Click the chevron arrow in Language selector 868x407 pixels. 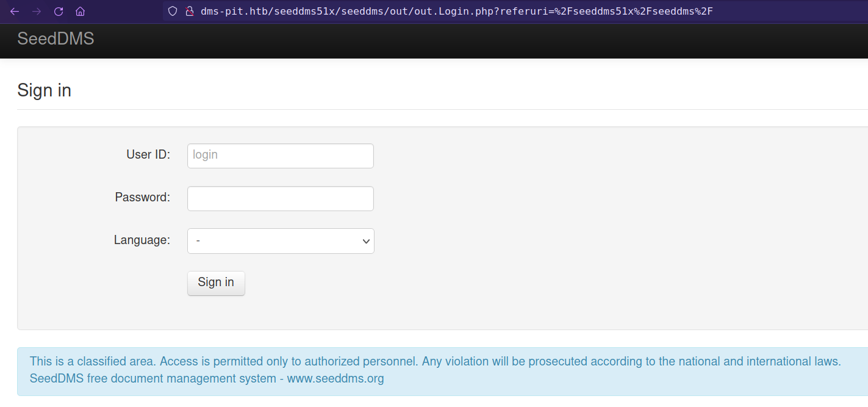point(366,242)
